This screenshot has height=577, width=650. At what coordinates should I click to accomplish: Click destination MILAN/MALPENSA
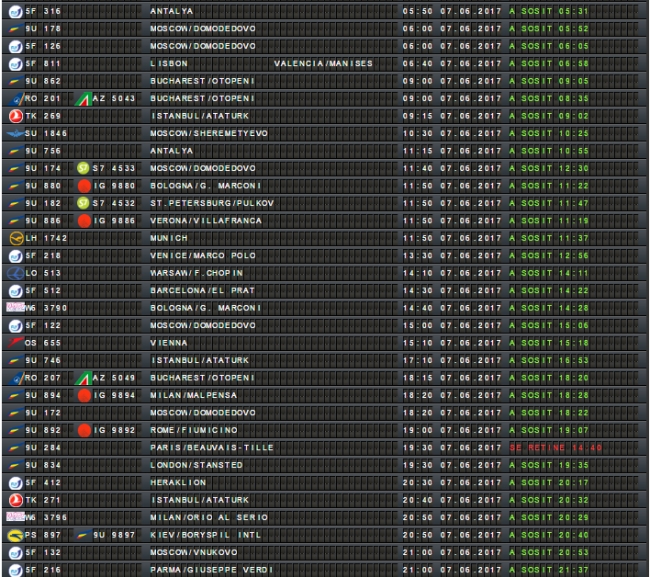coord(194,395)
